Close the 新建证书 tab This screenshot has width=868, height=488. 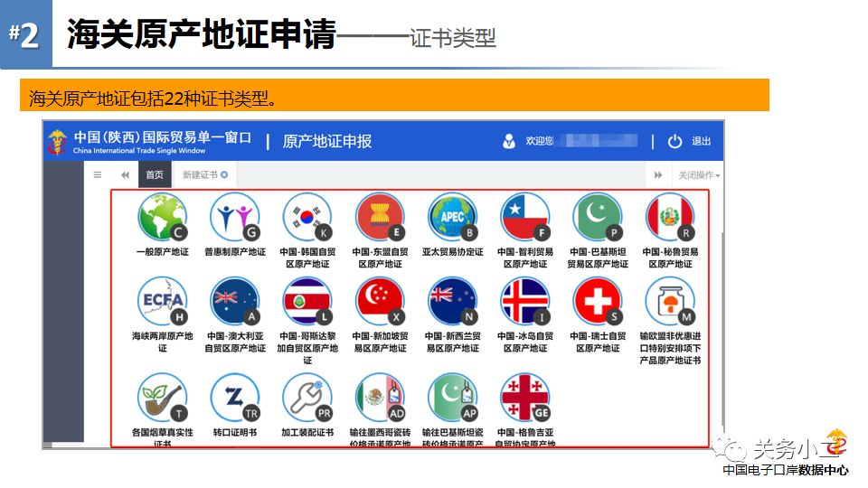[x=224, y=174]
